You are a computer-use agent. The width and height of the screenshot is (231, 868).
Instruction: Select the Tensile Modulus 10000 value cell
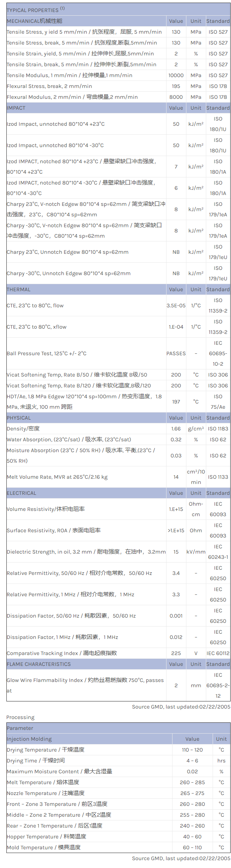(x=176, y=75)
